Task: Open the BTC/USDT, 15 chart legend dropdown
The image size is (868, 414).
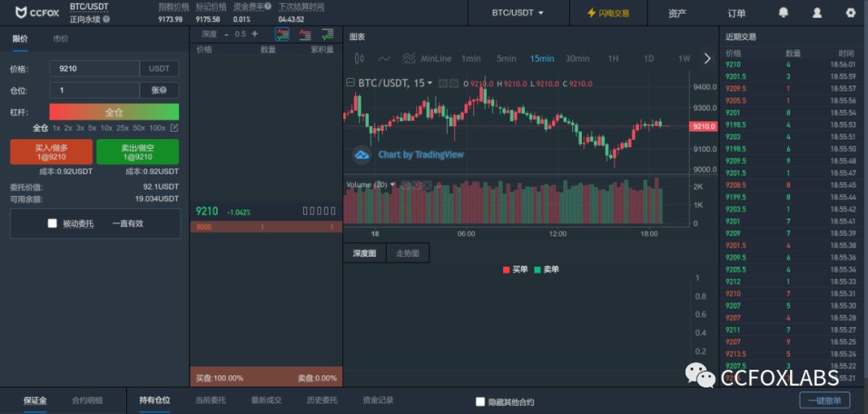Action: (429, 83)
